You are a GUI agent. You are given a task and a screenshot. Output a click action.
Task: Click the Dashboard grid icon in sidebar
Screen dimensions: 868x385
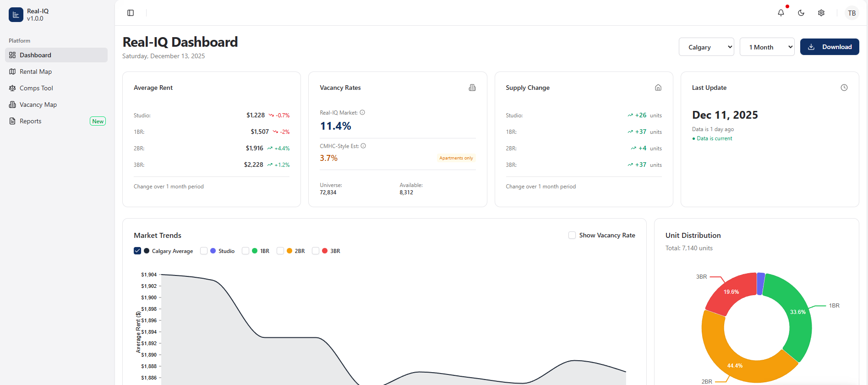12,55
